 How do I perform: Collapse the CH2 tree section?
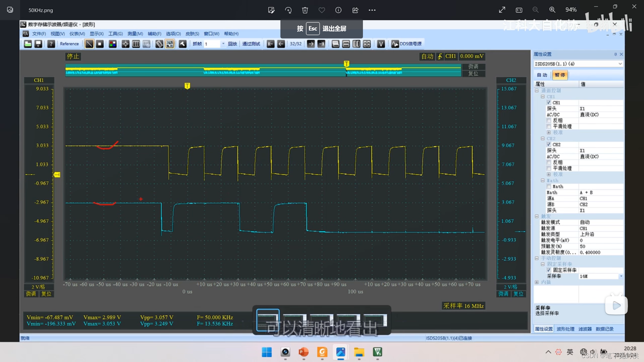point(543,138)
